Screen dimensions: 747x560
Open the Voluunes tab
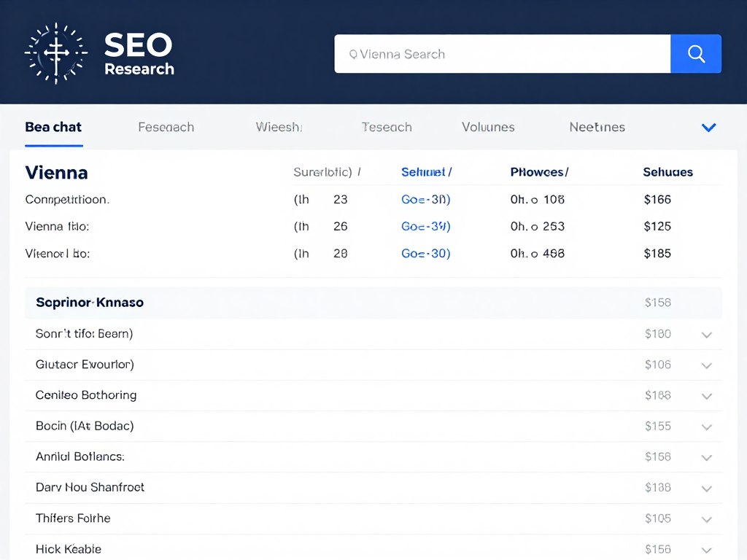coord(488,127)
